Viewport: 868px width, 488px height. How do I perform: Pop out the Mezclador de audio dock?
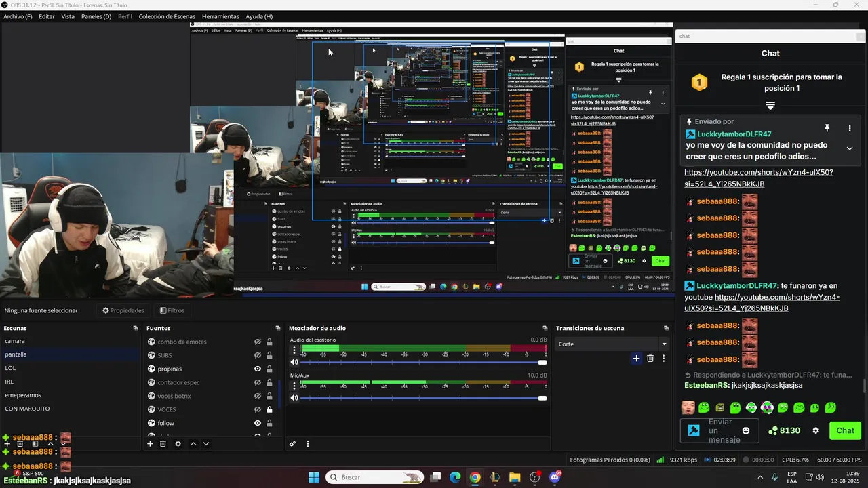pyautogui.click(x=544, y=328)
